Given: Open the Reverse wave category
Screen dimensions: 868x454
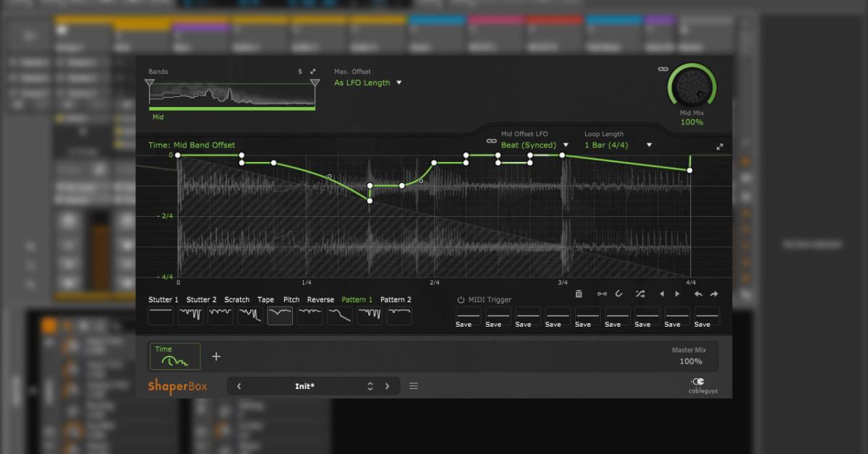Looking at the screenshot, I should 320,299.
